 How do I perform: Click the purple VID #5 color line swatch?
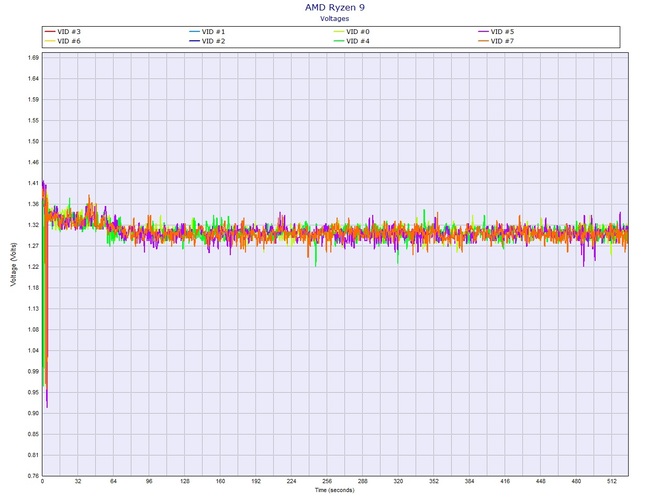click(483, 32)
